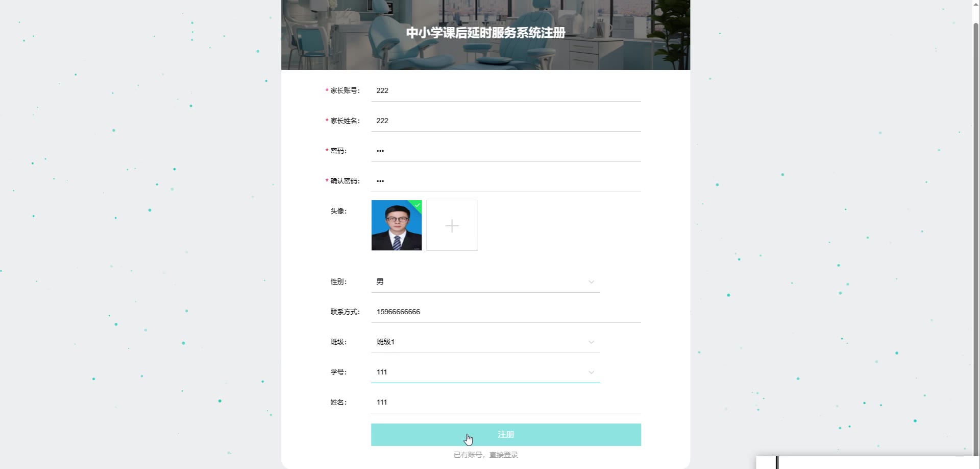
Task: Click the 头像 label
Action: click(338, 211)
